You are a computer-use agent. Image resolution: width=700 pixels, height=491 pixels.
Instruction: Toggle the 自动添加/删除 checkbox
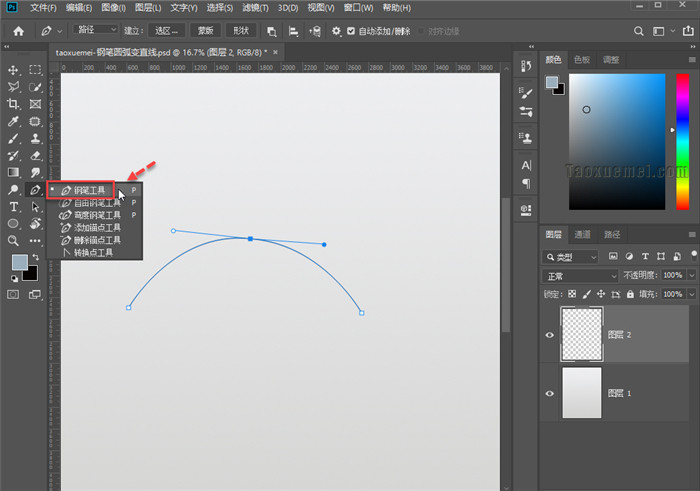coord(351,30)
